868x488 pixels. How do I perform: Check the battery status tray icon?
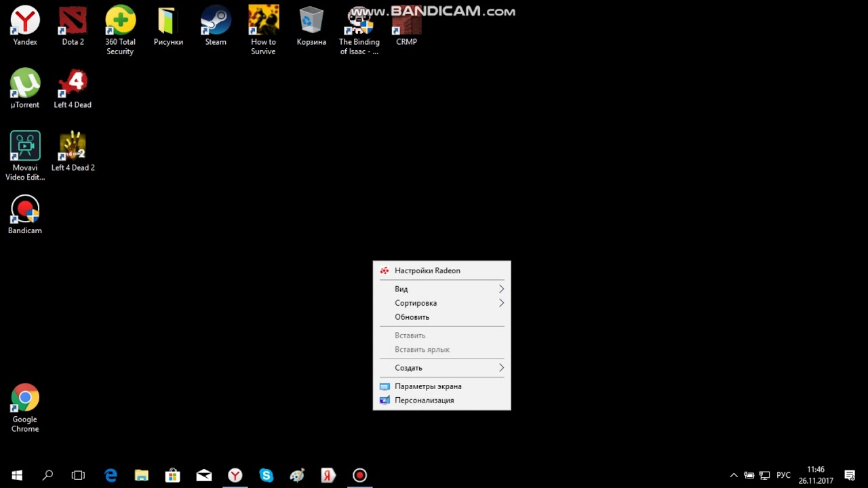tap(749, 475)
